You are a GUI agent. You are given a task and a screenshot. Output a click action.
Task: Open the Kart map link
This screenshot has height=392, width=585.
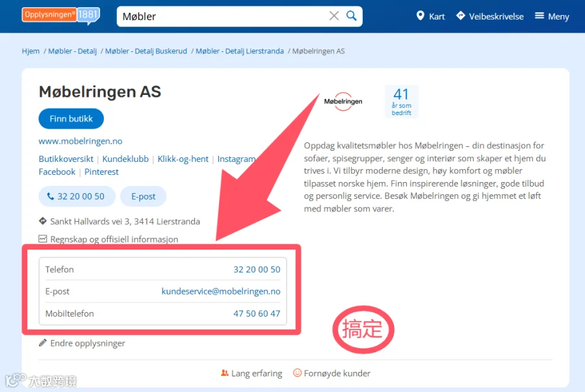point(430,16)
